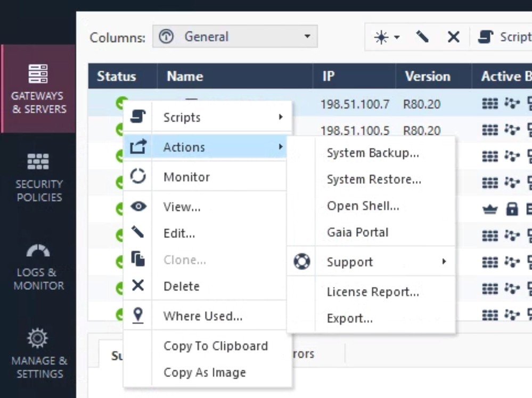Choose Copy To Clipboard menu entry
This screenshot has height=398, width=532.
click(x=208, y=346)
